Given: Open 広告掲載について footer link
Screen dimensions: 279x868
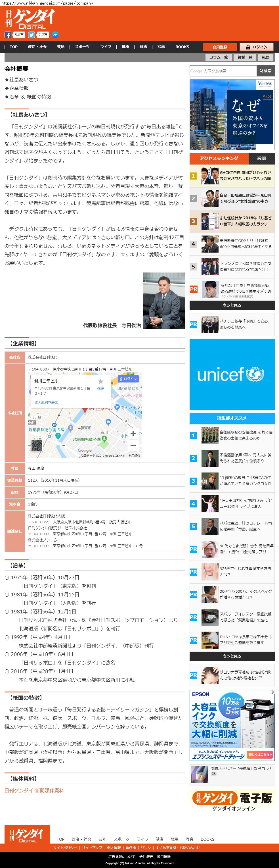Looking at the screenshot, I should [122, 857].
